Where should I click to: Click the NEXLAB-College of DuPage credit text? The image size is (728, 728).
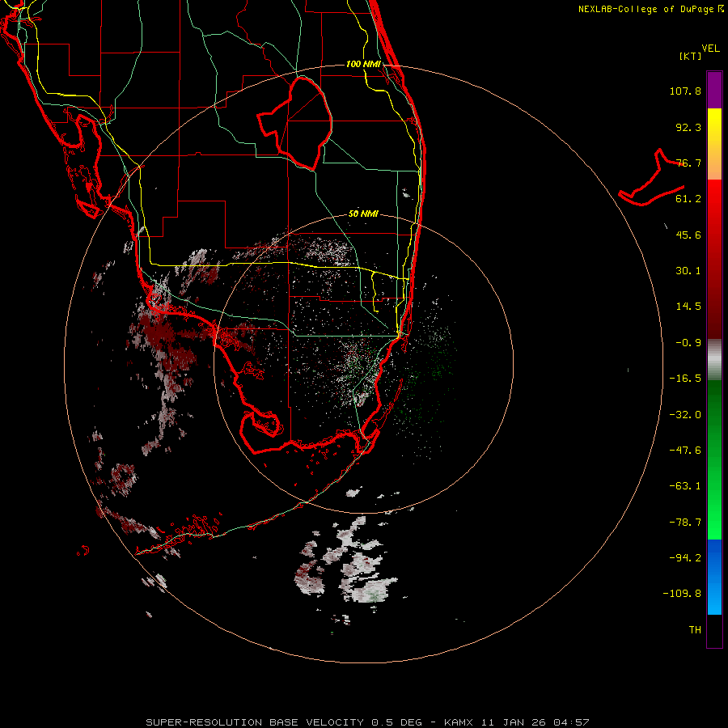(x=650, y=9)
